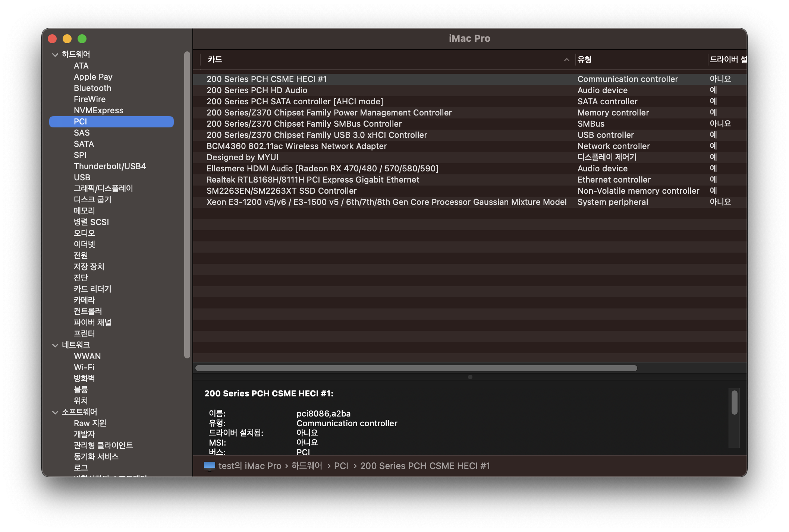Select SM2263EN/SM2263XT SSD Controller row

pyautogui.click(x=470, y=191)
